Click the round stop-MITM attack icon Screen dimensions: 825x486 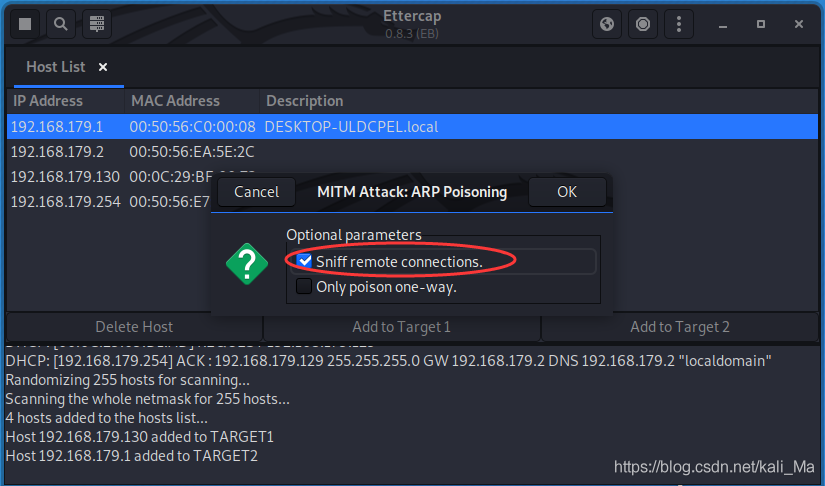(643, 23)
